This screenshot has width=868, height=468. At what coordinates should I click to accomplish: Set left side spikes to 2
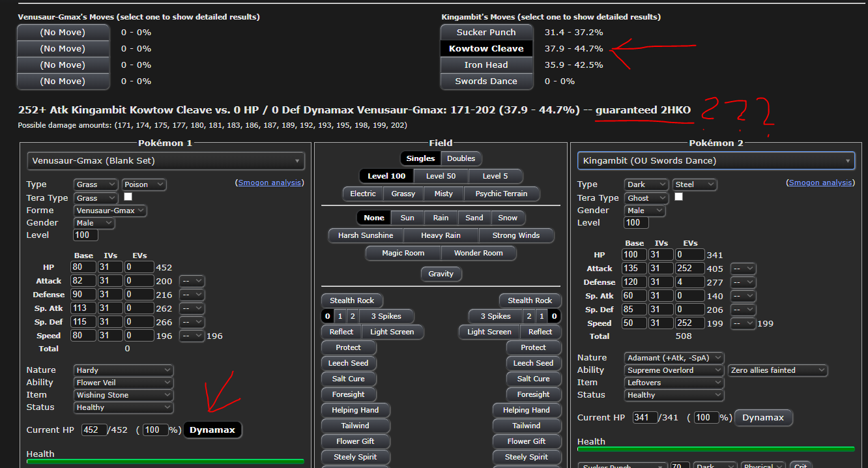tap(353, 316)
